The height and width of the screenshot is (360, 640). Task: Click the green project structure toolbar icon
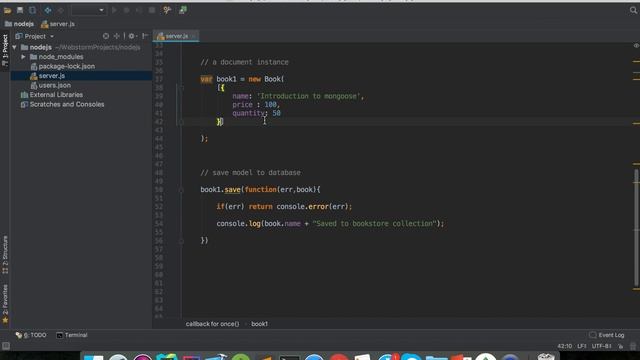coord(183,10)
